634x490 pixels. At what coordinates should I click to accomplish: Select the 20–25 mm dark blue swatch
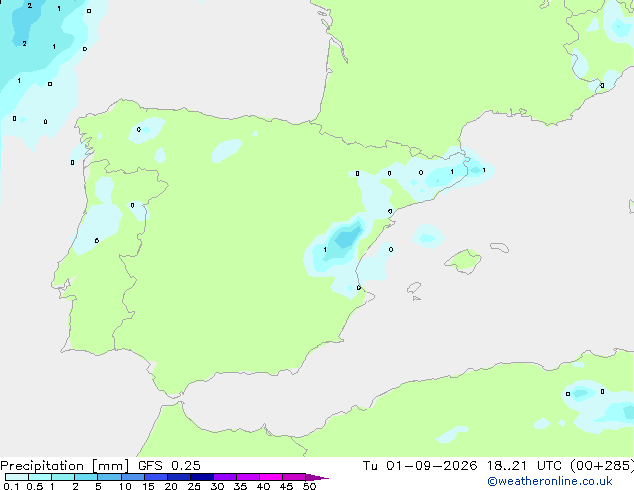coord(179,477)
